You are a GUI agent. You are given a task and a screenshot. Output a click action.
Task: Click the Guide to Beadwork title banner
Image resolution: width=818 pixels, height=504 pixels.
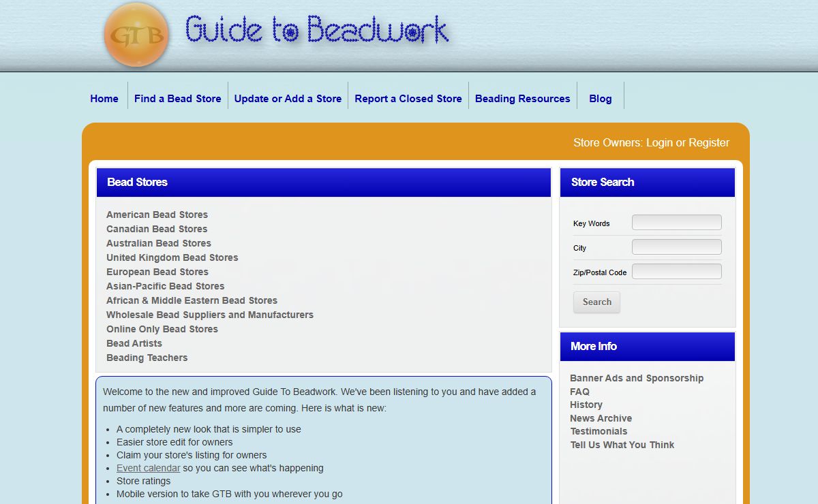pos(317,31)
